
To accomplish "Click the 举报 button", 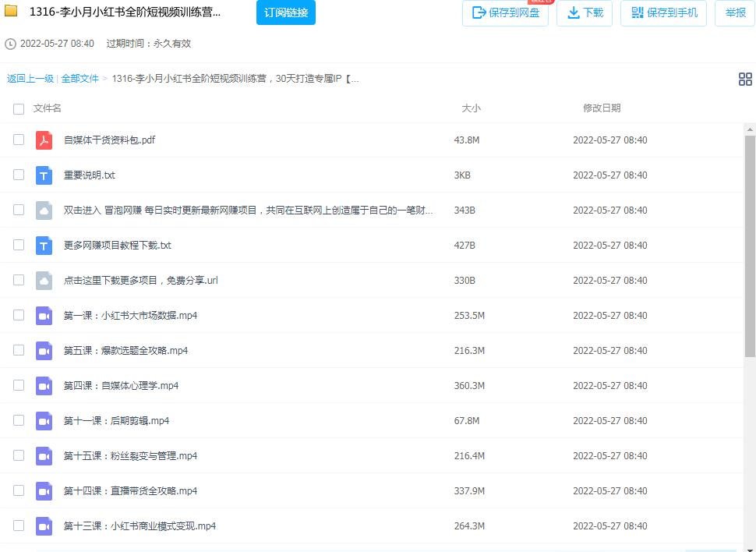I will coord(735,13).
